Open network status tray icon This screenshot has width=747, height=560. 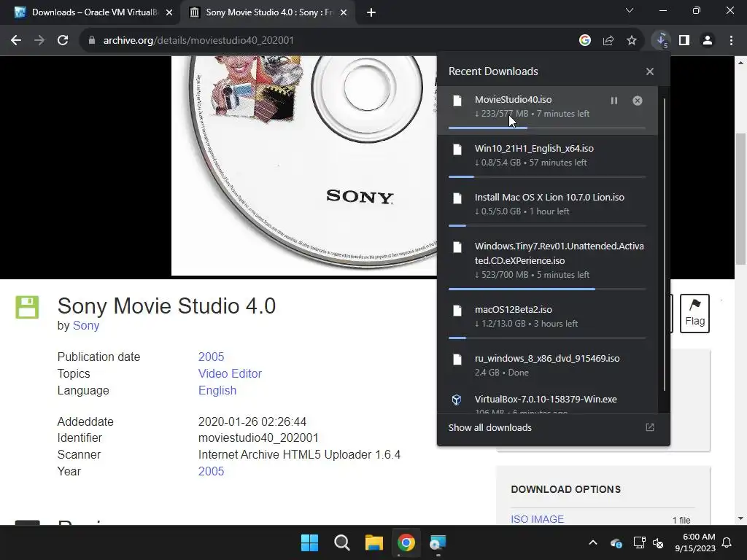pos(639,542)
